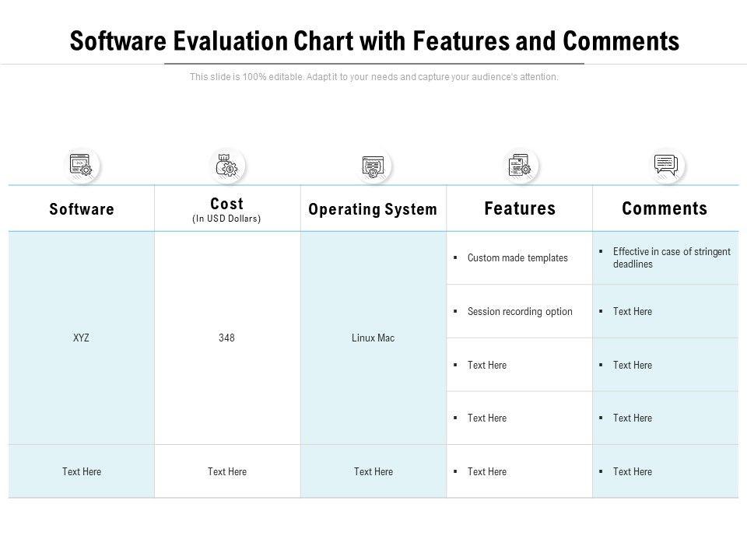This screenshot has height=560, width=747.
Task: Select the icon above Operating System
Action: point(373,166)
